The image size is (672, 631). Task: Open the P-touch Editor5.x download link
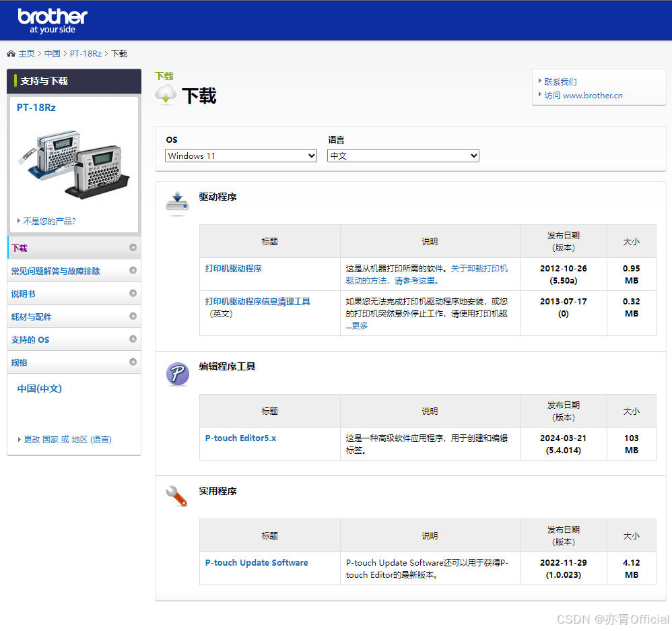(x=240, y=438)
